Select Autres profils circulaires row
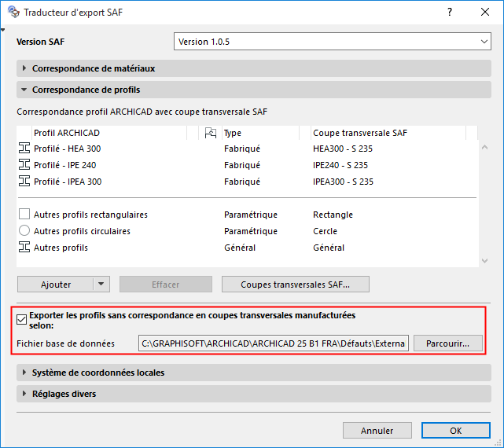Image resolution: width=504 pixels, height=448 pixels. (247, 231)
